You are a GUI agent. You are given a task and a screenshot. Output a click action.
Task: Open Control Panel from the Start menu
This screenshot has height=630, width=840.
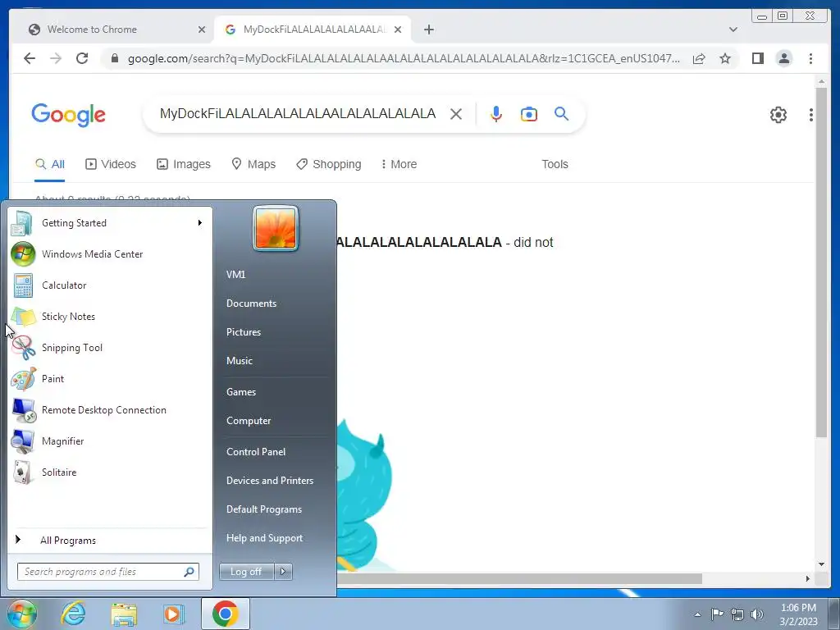click(x=256, y=452)
